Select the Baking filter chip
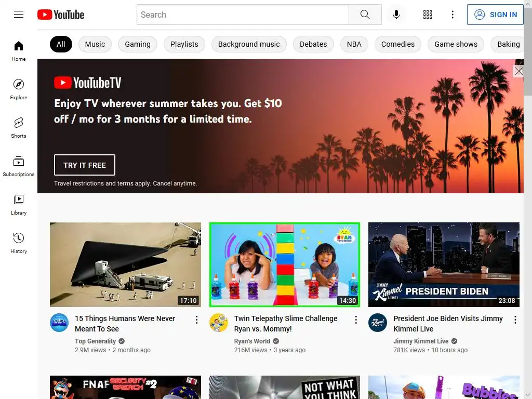 507,44
